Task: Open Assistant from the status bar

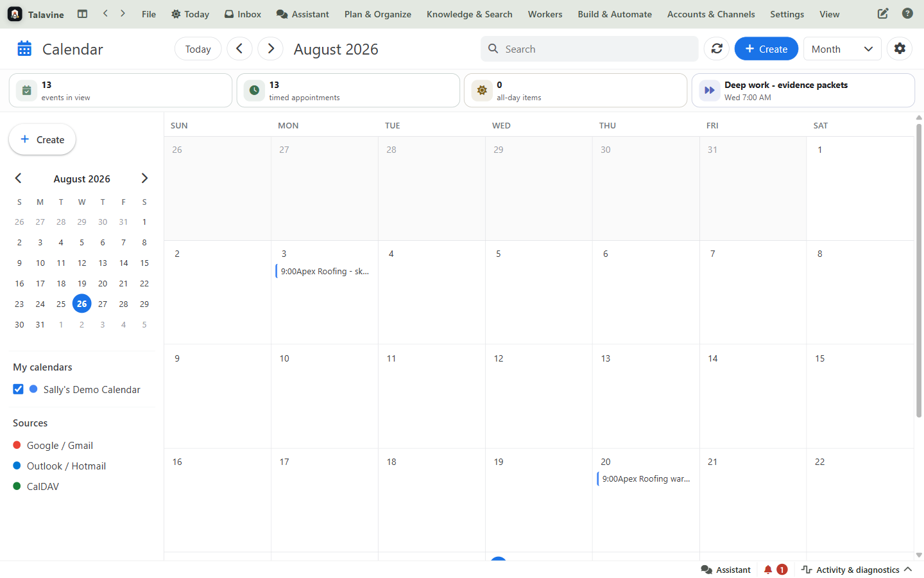Action: 726,570
